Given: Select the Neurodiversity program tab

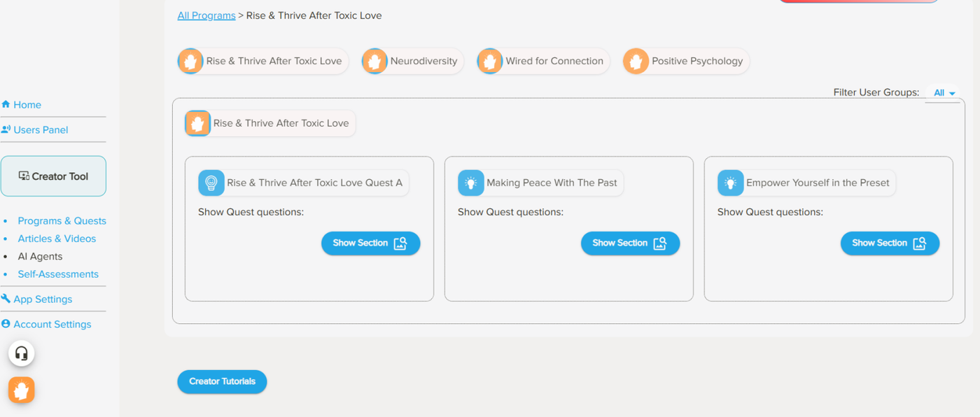Looking at the screenshot, I should point(413,61).
